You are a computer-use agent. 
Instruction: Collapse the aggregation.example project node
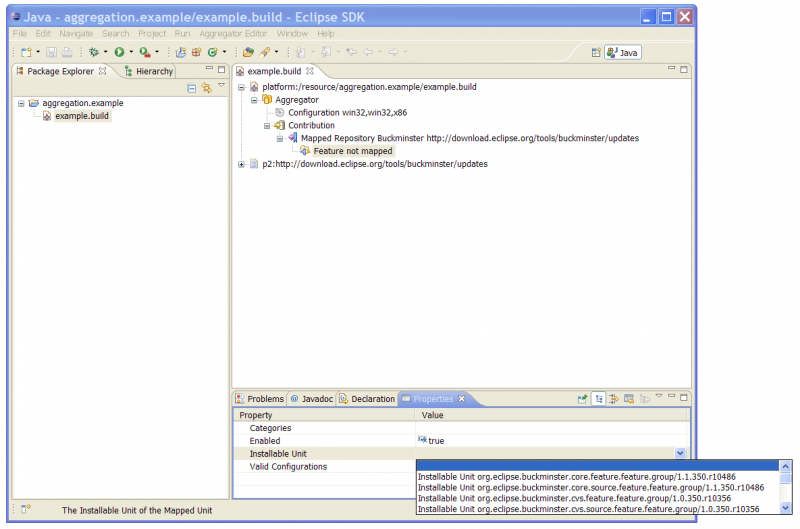click(x=21, y=104)
